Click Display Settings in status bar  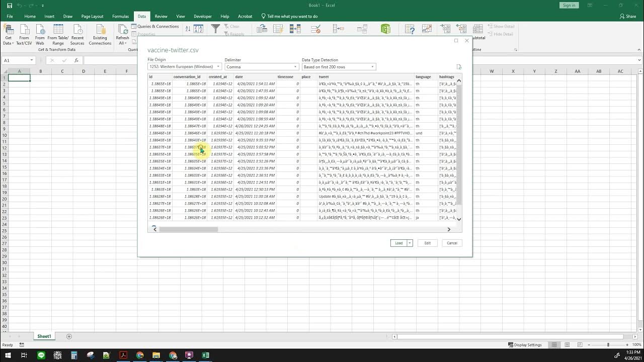[525, 345]
